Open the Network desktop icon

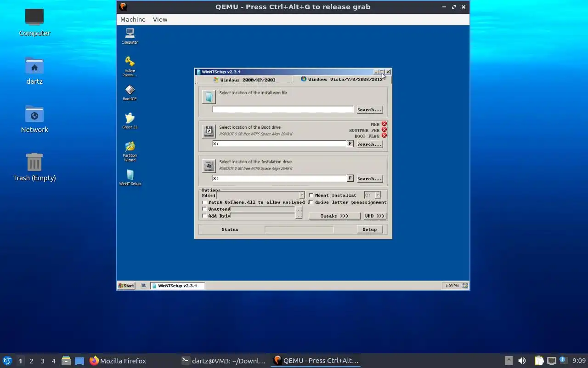coord(34,119)
